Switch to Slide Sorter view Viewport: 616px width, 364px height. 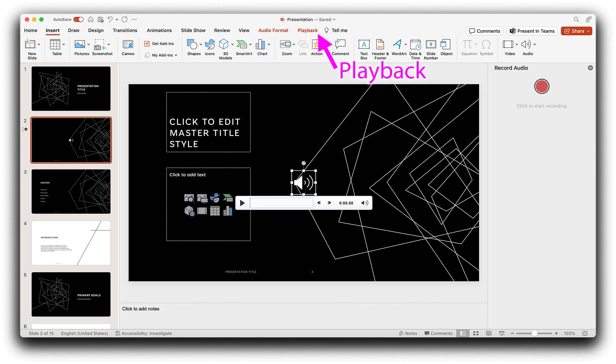point(476,333)
